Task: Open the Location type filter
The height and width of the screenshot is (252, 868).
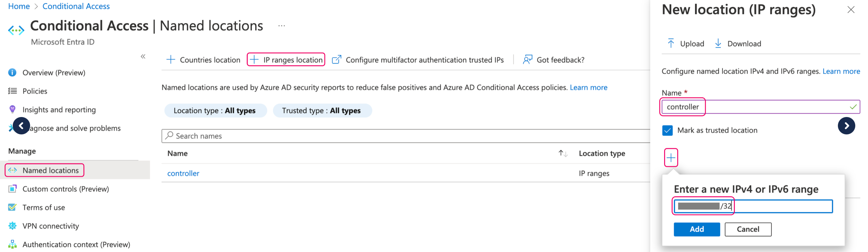Action: (215, 110)
